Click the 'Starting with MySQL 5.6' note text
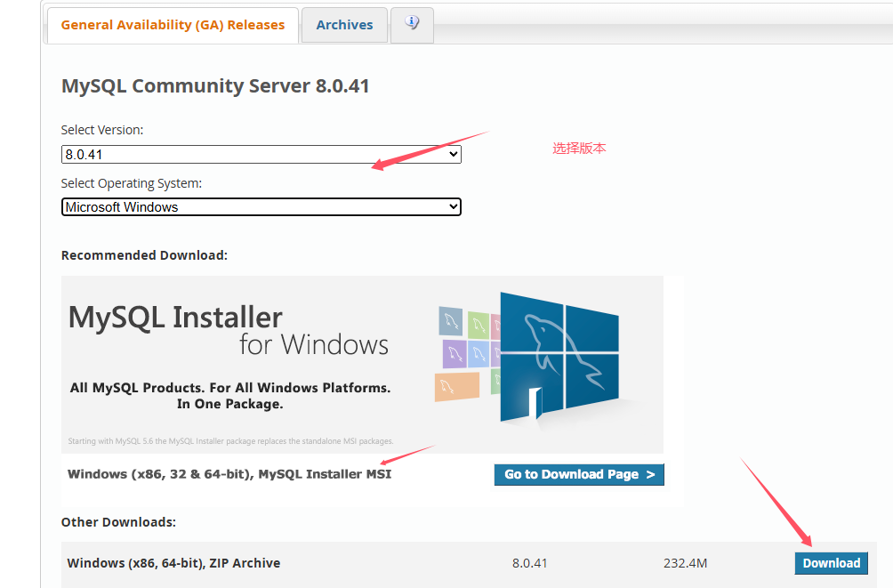Screen dimensions: 893x588 coord(230,441)
